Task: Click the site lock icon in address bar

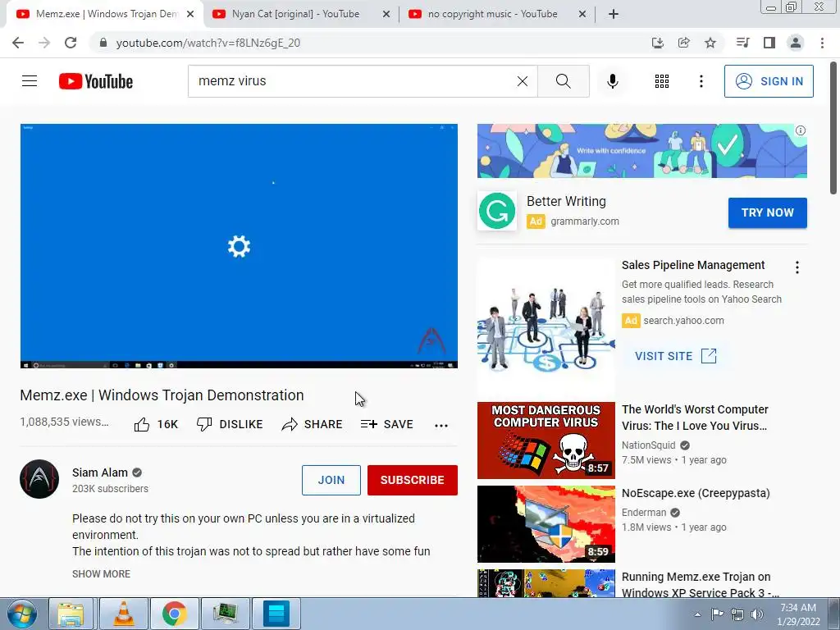Action: pos(103,43)
